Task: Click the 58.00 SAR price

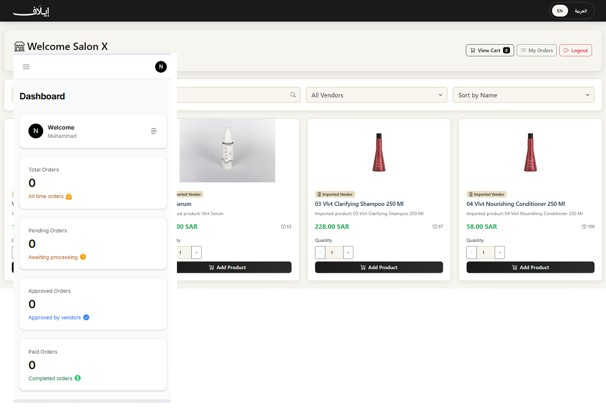Action: click(x=482, y=227)
